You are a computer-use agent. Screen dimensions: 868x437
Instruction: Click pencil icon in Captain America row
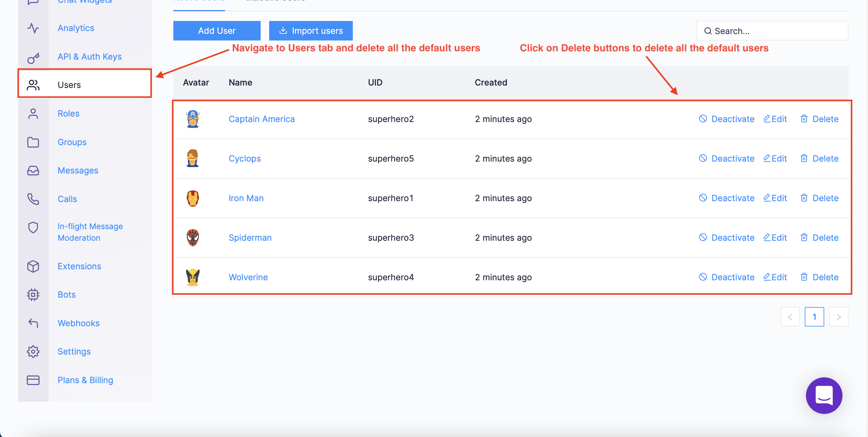[767, 118]
